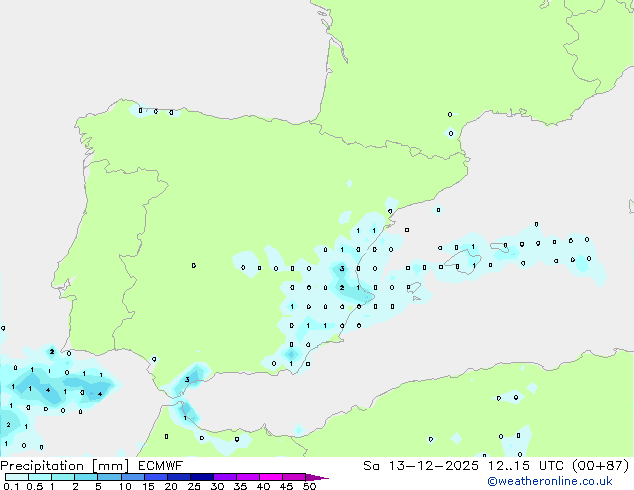Click the ECMWF model label
The width and height of the screenshot is (634, 490).
click(x=153, y=465)
